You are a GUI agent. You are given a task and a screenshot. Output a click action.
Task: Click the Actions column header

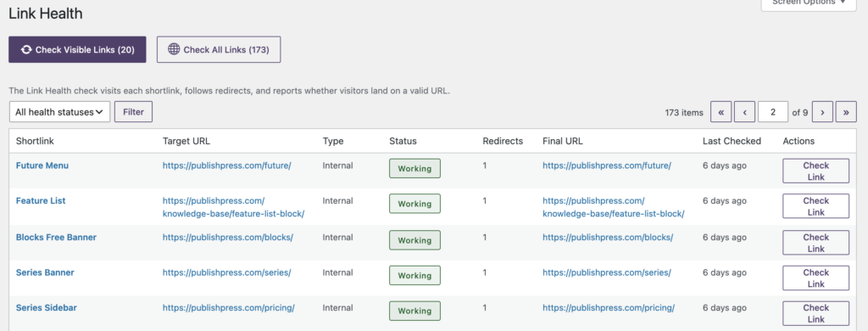(798, 141)
